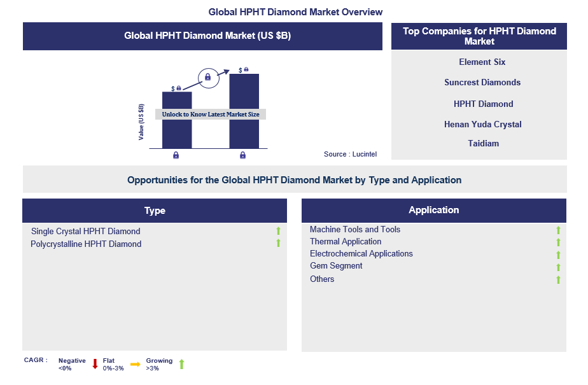The height and width of the screenshot is (385, 588).
Task: Toggle the growth arrow for Polycrystalline HPHT Diamond
Action: pyautogui.click(x=278, y=244)
